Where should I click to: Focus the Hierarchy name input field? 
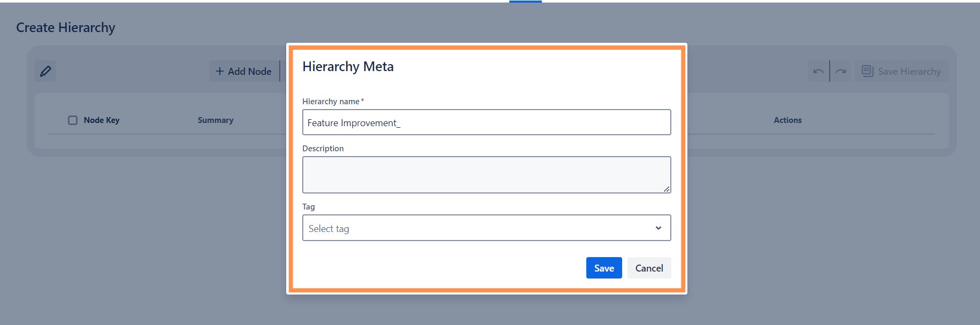coord(486,122)
